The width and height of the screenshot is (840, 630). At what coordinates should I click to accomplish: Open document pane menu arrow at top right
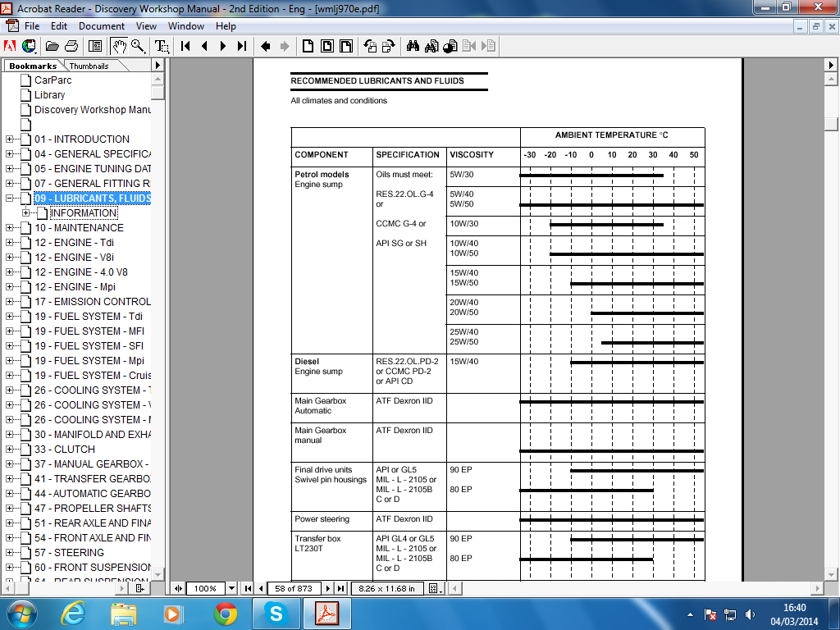(x=831, y=65)
